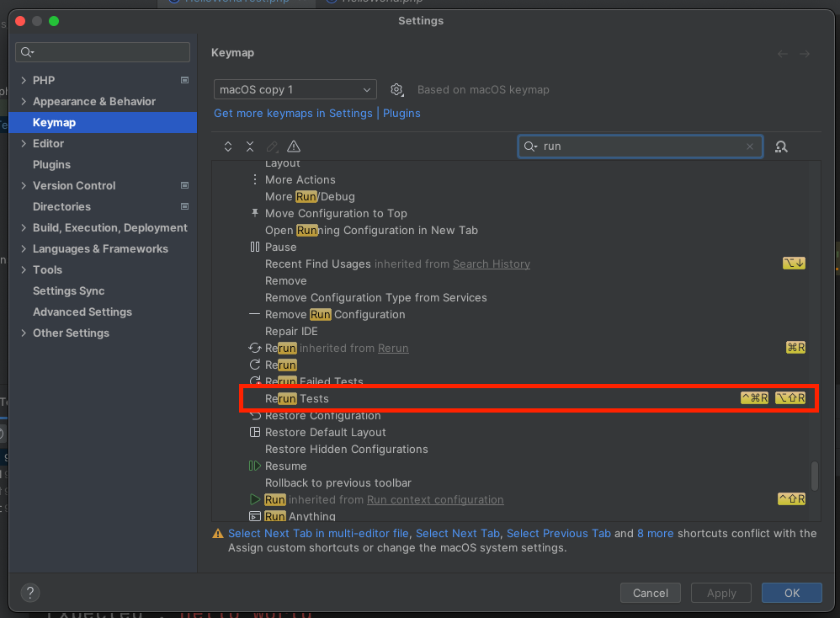The height and width of the screenshot is (618, 840).
Task: Expand Languages & Frameworks section
Action: 24,248
